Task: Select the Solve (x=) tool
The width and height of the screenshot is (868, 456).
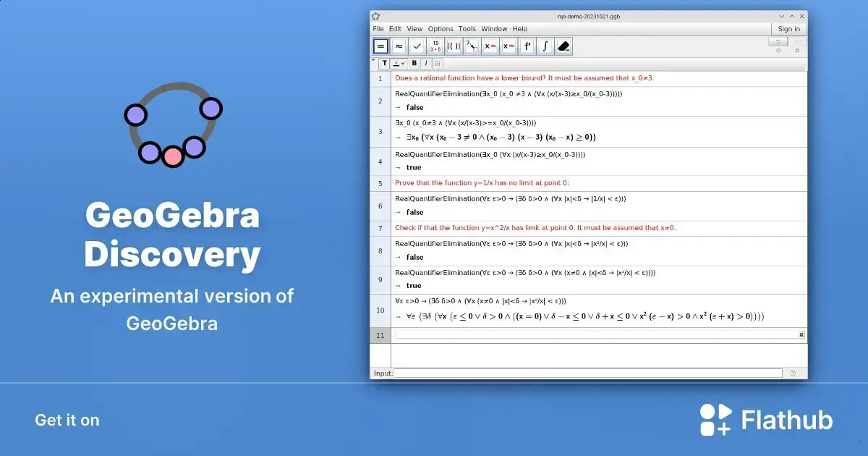Action: (490, 46)
